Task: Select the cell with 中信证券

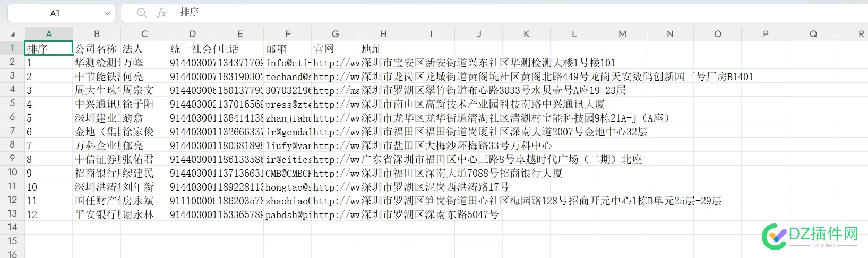Action: click(x=97, y=159)
